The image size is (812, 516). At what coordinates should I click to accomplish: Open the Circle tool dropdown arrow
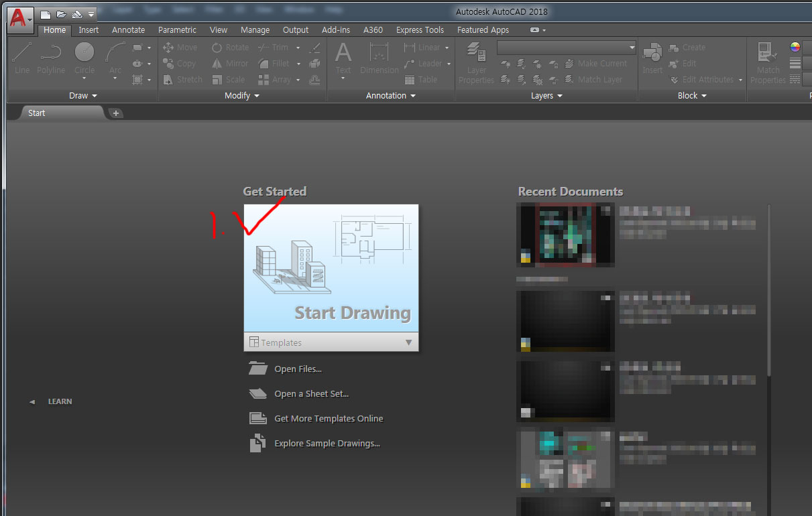[x=84, y=79]
